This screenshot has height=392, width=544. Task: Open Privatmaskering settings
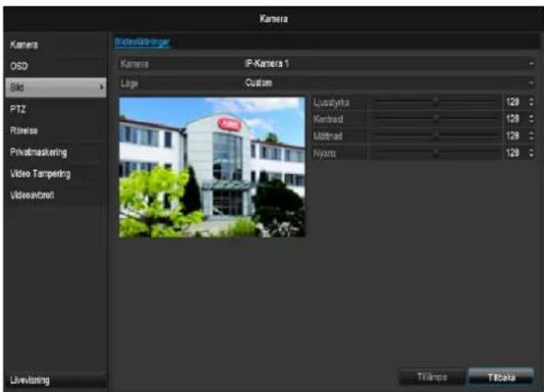pos(56,152)
